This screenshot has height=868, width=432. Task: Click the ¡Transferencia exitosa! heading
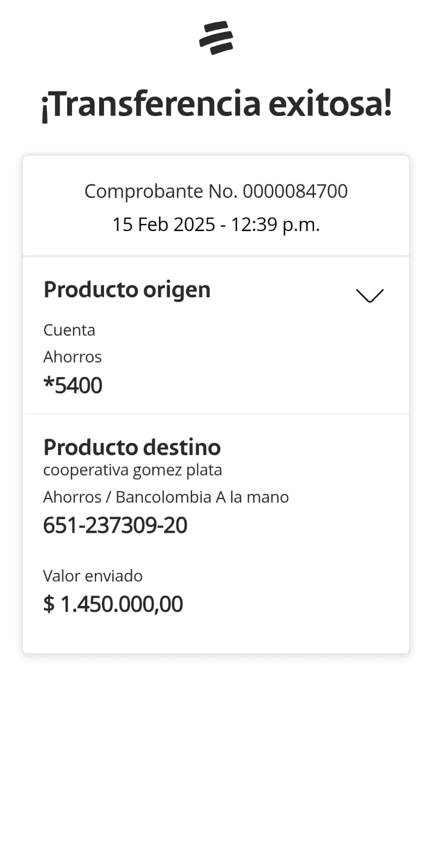coord(216,104)
